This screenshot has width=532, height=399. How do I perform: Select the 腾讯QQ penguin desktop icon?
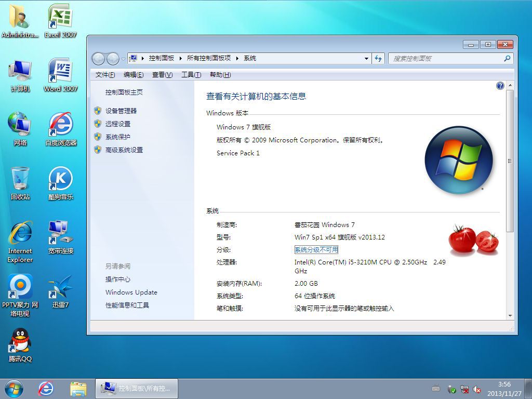point(20,345)
